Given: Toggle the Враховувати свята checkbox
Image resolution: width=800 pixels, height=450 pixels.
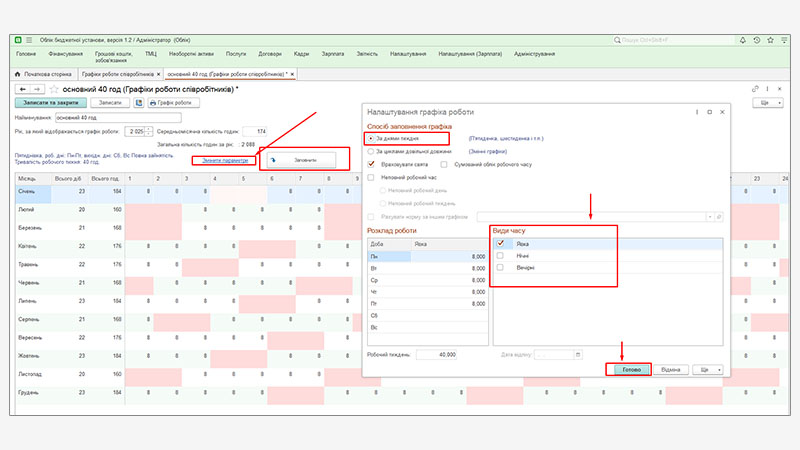Looking at the screenshot, I should click(x=372, y=164).
